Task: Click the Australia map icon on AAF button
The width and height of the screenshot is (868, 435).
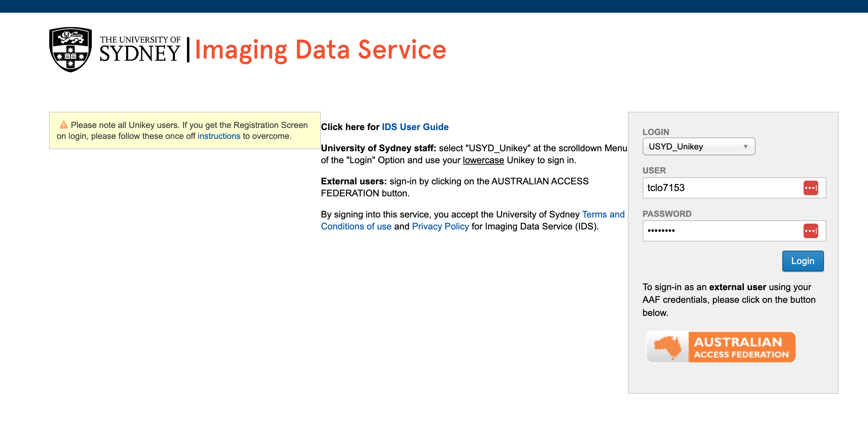Action: 667,347
